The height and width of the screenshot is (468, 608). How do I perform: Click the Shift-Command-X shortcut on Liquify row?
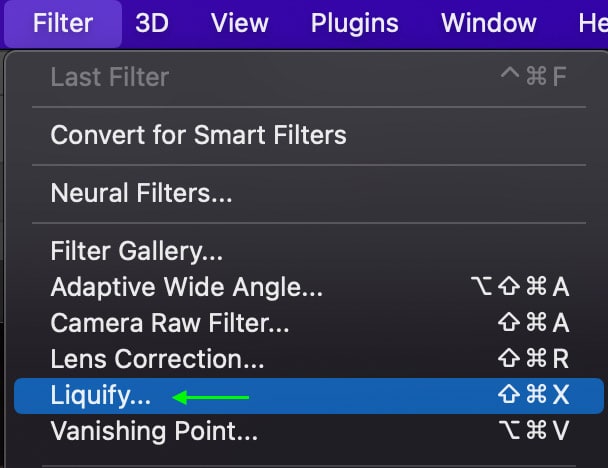534,395
